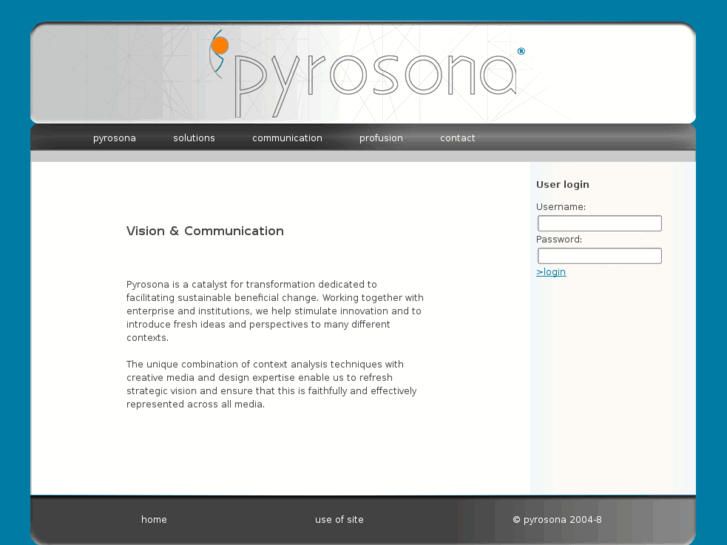
Task: Click the Password: label
Action: click(559, 239)
